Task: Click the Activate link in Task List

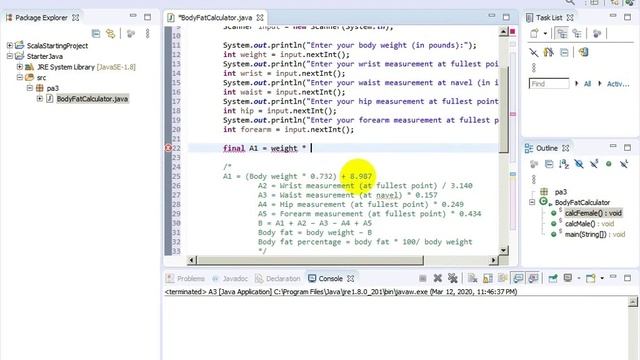Action: 618,84
